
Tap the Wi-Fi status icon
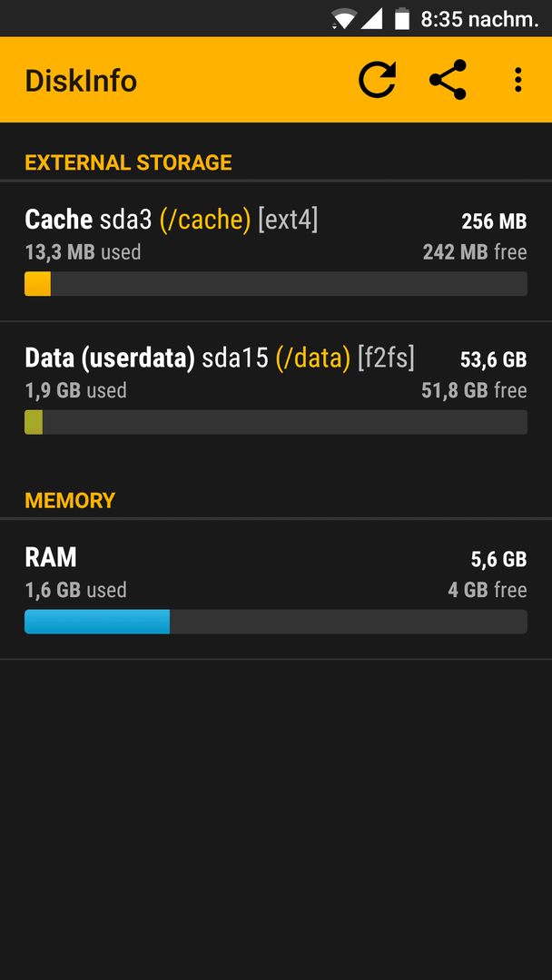(344, 19)
